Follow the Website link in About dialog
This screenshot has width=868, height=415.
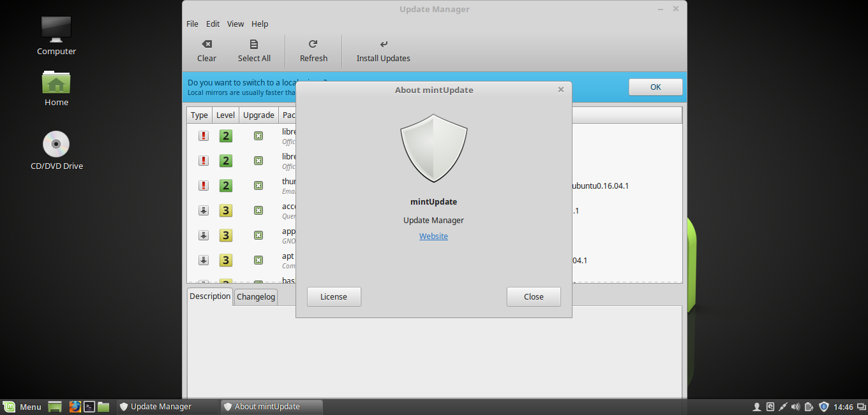click(x=433, y=237)
